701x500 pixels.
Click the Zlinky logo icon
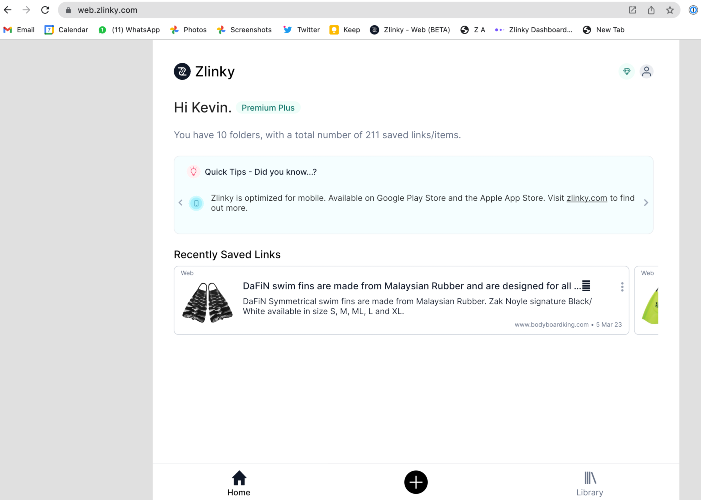(182, 72)
